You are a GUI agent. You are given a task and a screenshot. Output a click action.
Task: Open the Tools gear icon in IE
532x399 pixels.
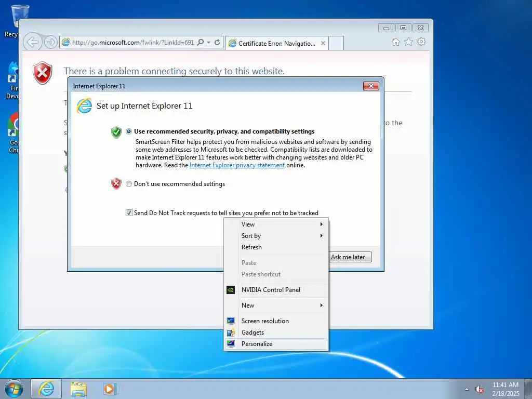coord(421,42)
